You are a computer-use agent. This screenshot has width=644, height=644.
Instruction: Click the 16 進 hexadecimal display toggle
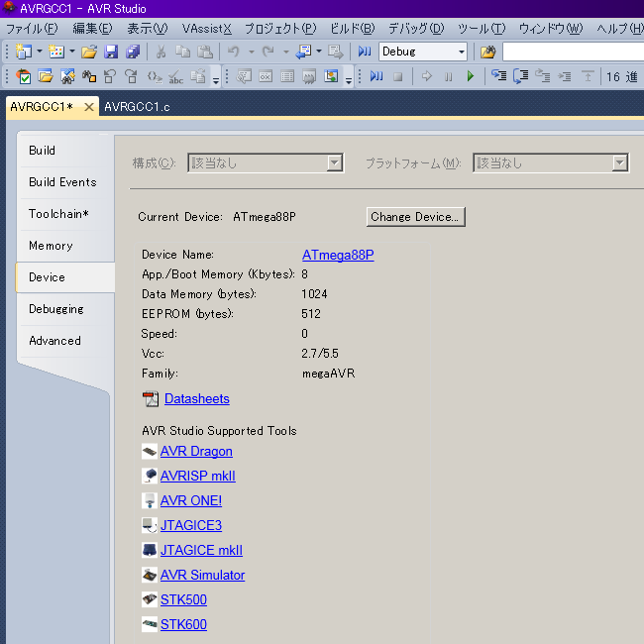[x=622, y=76]
